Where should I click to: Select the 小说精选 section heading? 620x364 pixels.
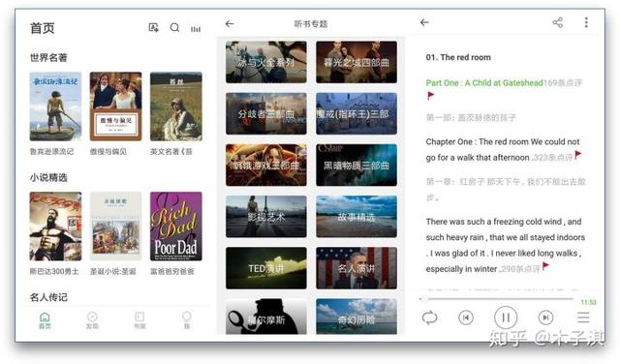tap(48, 177)
